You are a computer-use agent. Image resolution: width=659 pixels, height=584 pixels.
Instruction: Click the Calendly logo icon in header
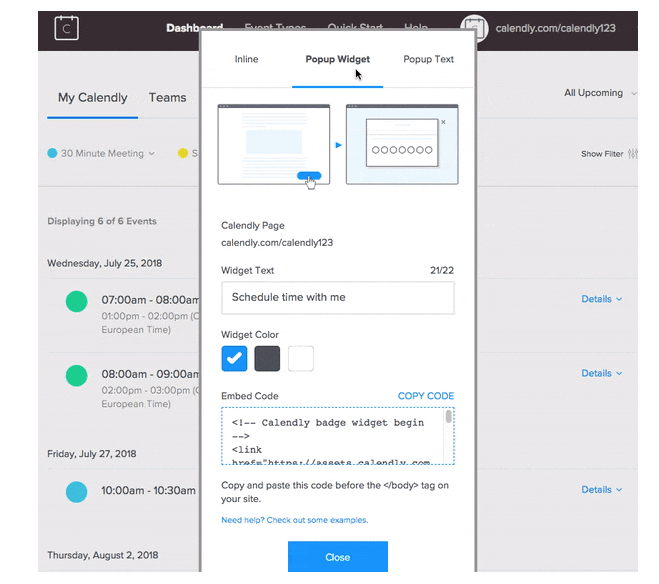coord(66,28)
